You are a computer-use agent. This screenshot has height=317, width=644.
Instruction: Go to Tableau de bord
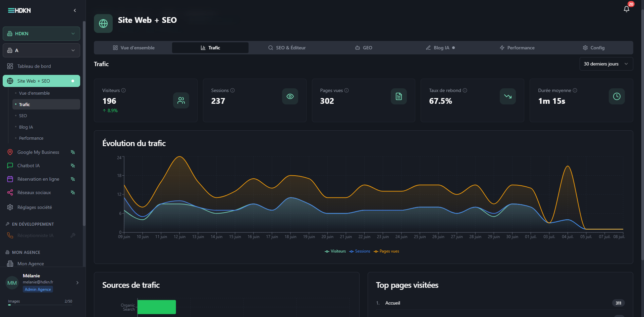tap(41, 66)
